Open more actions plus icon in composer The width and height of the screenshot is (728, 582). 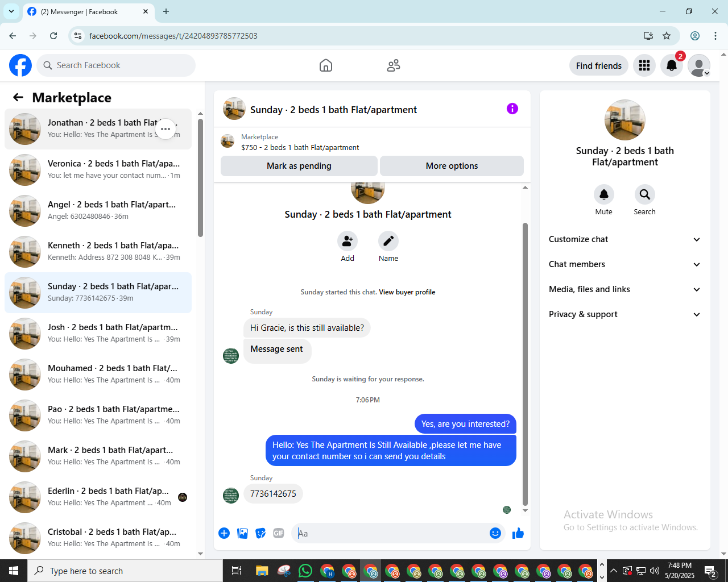click(x=224, y=533)
